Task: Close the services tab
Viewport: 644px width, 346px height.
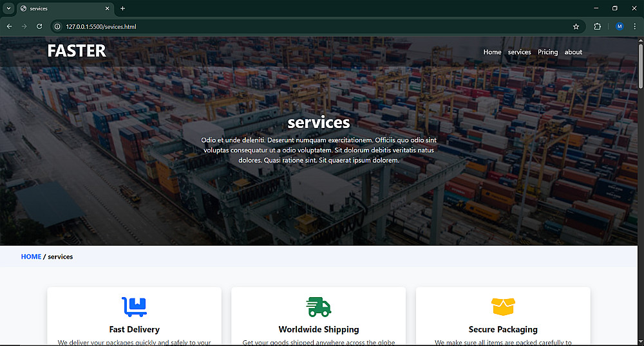Action: pos(107,8)
